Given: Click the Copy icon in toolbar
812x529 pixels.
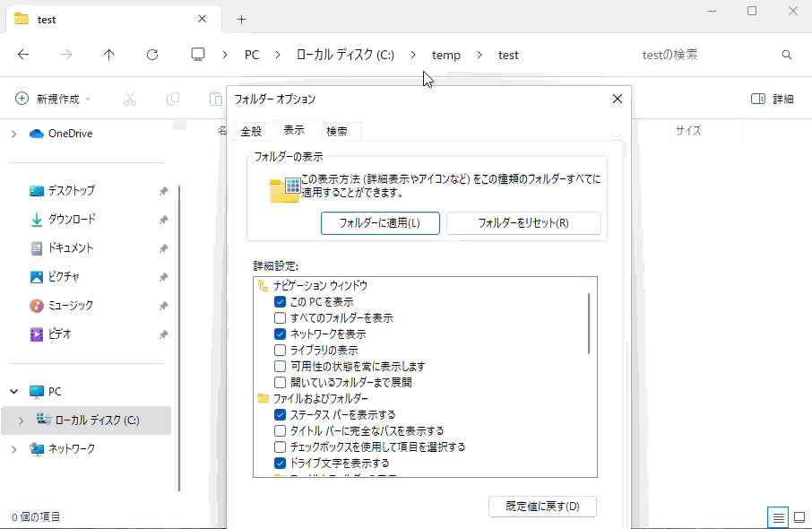Looking at the screenshot, I should coord(173,99).
